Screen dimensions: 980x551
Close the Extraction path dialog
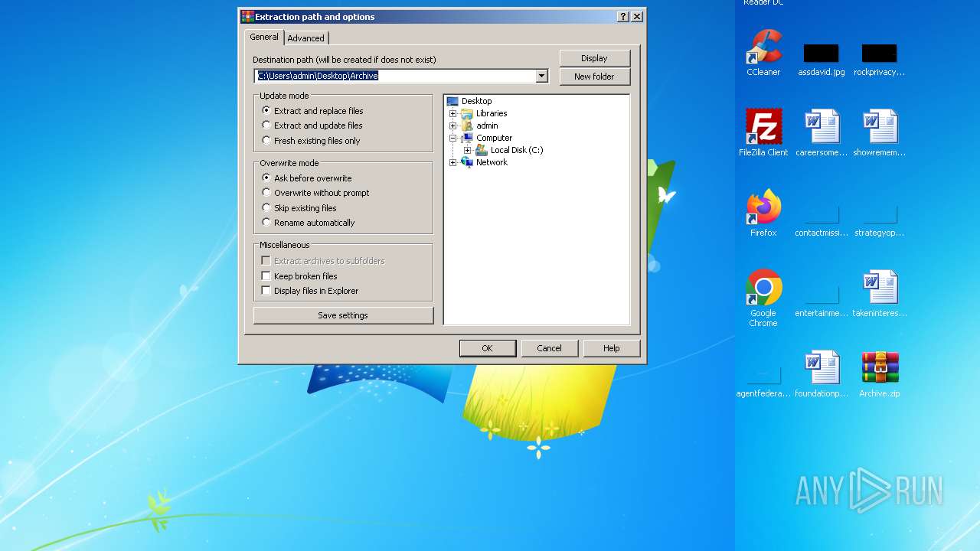point(637,16)
